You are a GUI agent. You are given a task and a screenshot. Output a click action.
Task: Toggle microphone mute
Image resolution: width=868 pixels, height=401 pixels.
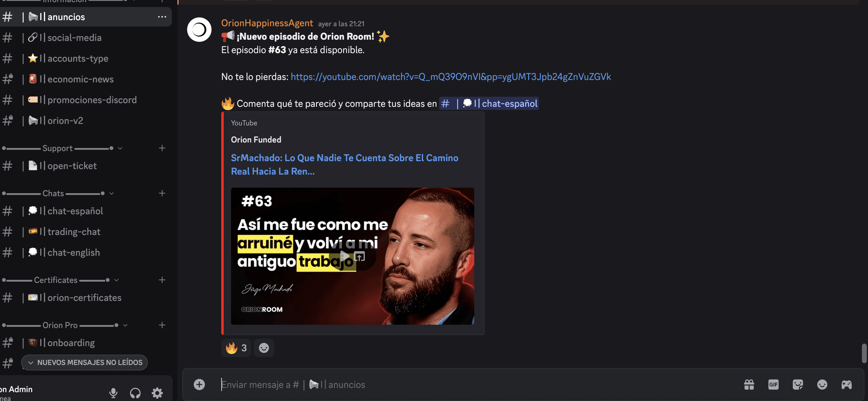(x=113, y=392)
